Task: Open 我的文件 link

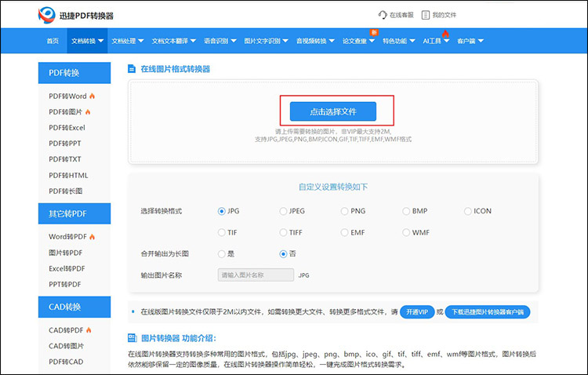Action: point(444,15)
